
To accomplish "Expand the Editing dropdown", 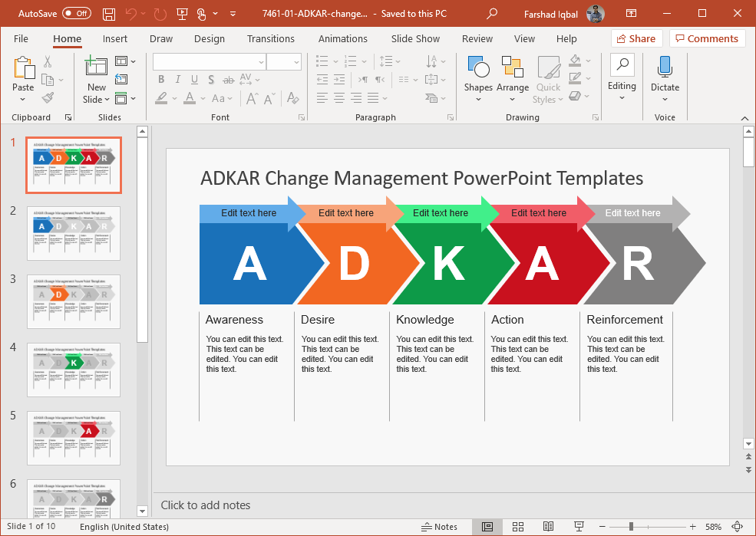I will 622,97.
